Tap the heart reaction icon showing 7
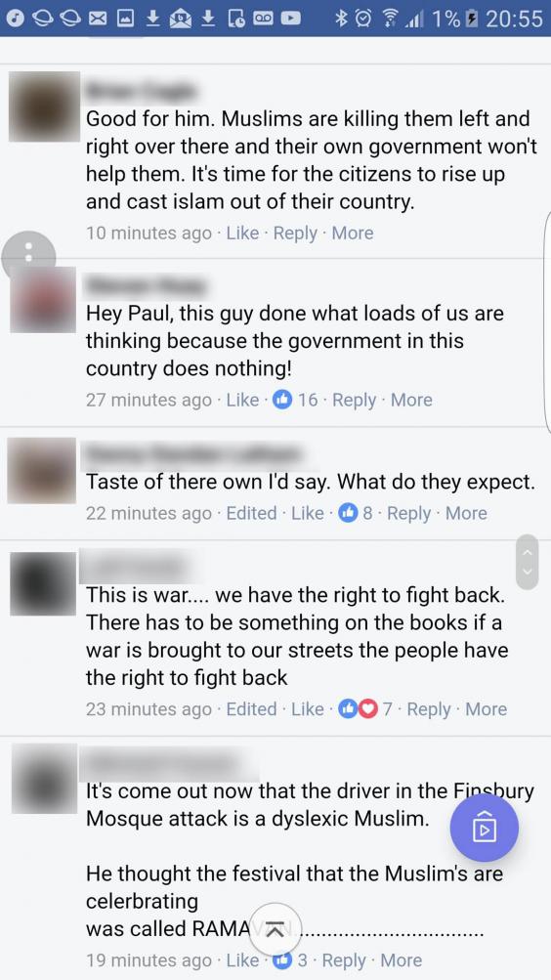This screenshot has height=980, width=551. (368, 708)
